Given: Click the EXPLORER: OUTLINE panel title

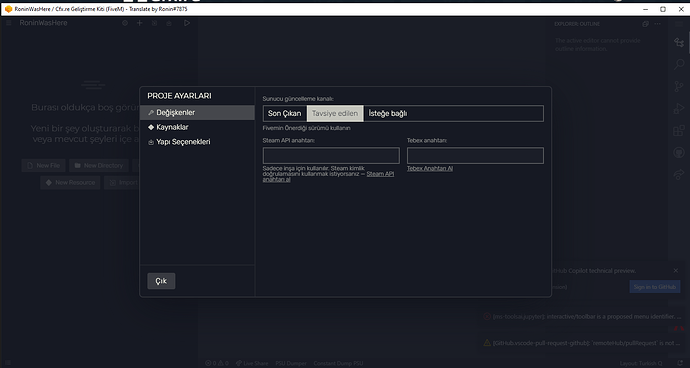Looking at the screenshot, I should click(577, 24).
